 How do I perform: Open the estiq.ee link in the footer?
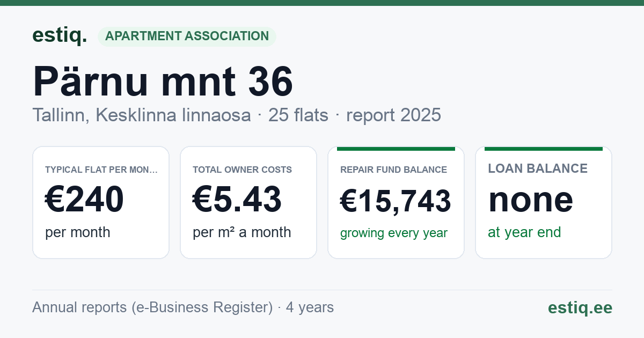[x=580, y=308]
